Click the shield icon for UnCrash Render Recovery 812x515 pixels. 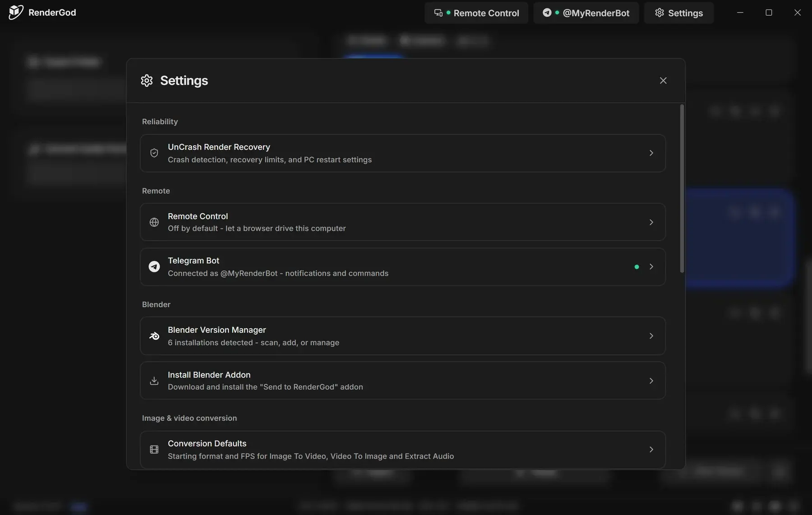point(154,153)
